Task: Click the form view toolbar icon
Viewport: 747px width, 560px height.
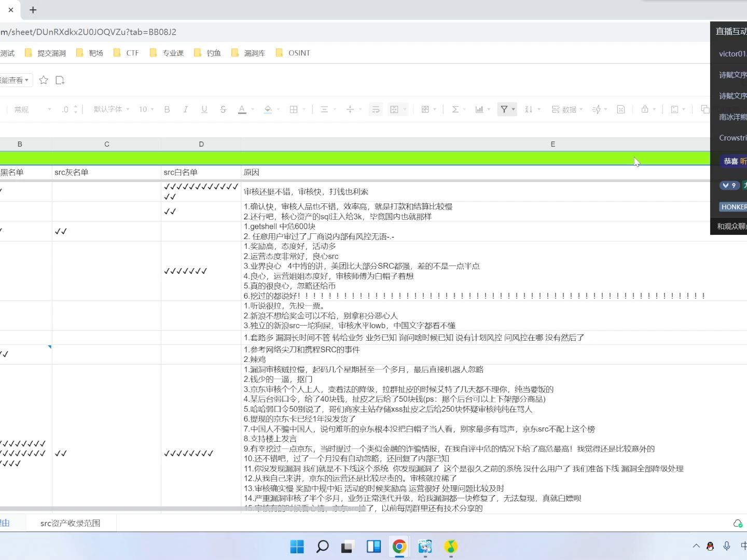Action: (674, 109)
